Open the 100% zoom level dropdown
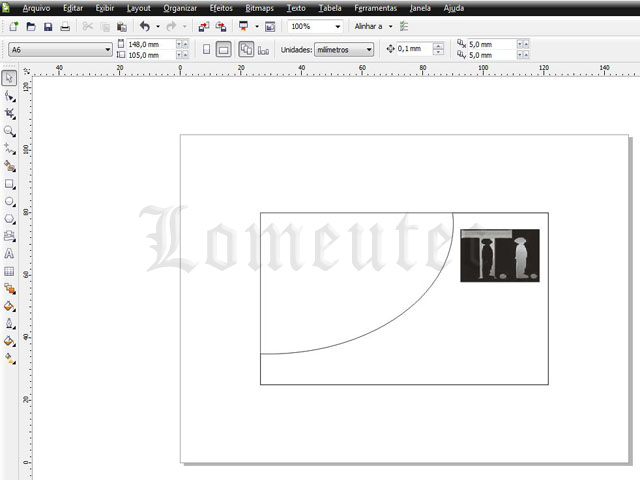The height and width of the screenshot is (480, 640). coord(315,27)
